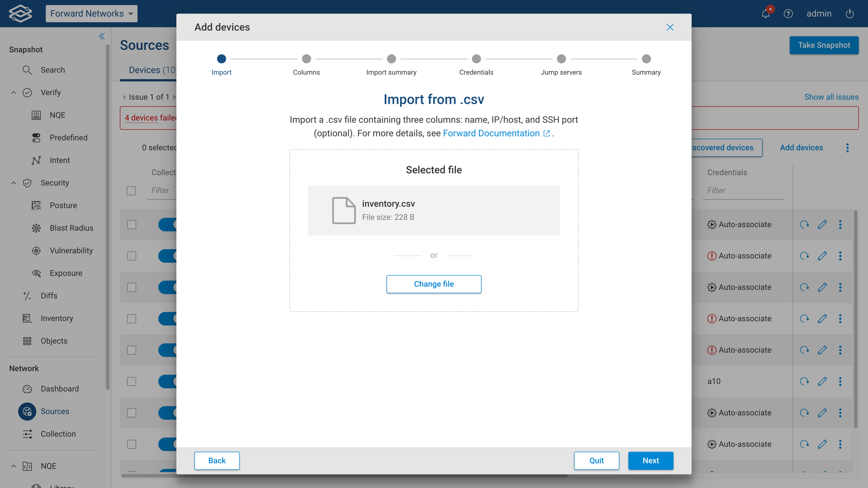Open the edit pencil on the a10 row
This screenshot has height=488, width=868.
click(x=822, y=381)
